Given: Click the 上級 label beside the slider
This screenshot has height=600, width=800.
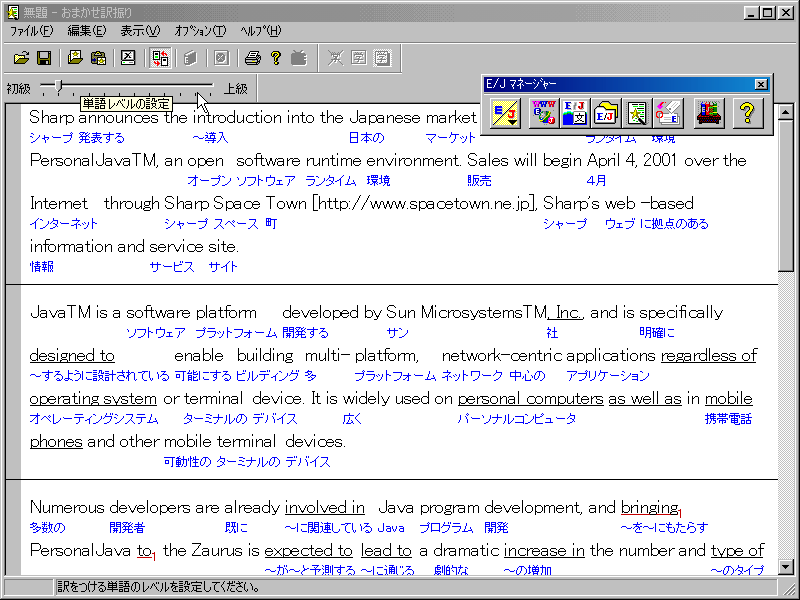Looking at the screenshot, I should [236, 89].
